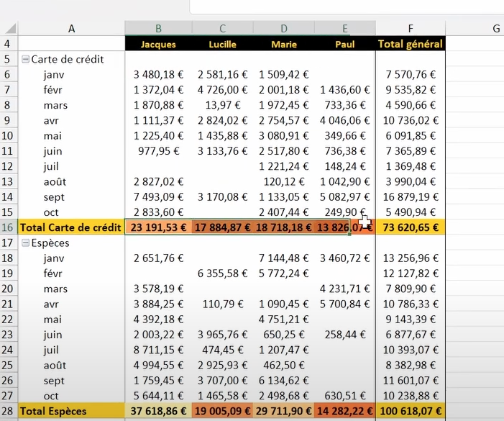Click the Espèces label

[50, 243]
